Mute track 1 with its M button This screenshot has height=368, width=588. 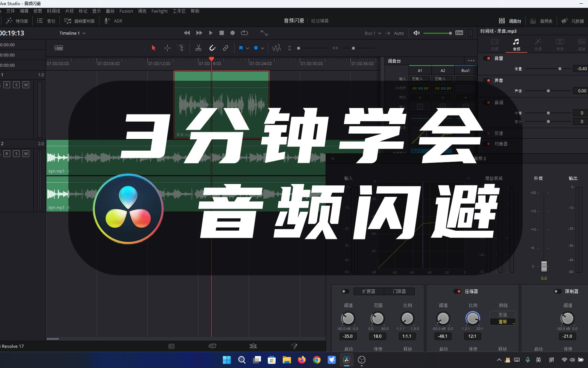(x=26, y=85)
